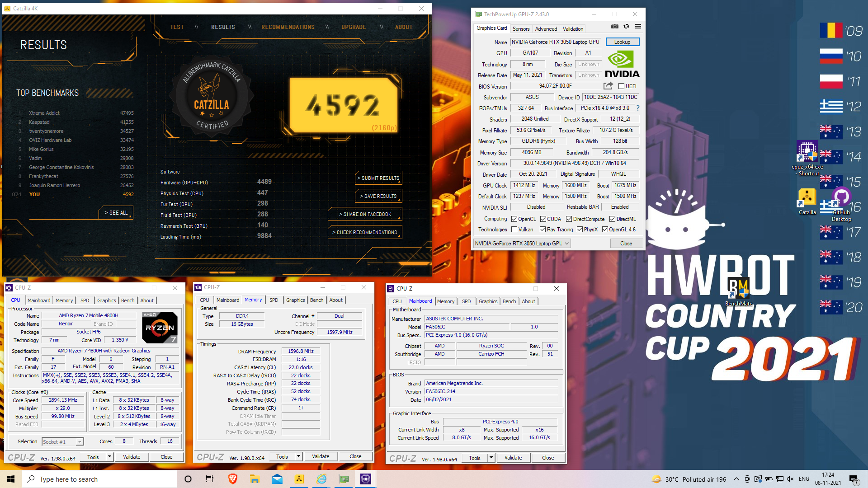Click SAVE RESULTS in Catzilla
The image size is (868, 488).
pyautogui.click(x=378, y=196)
